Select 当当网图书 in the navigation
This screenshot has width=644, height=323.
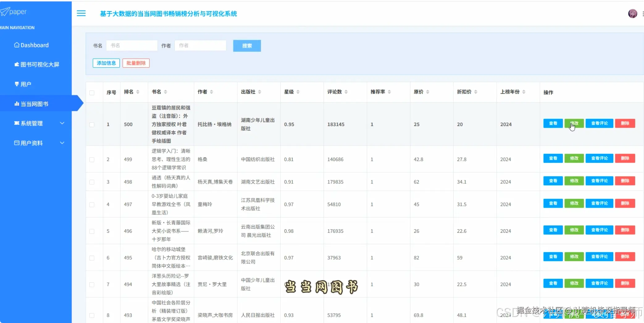pyautogui.click(x=31, y=104)
